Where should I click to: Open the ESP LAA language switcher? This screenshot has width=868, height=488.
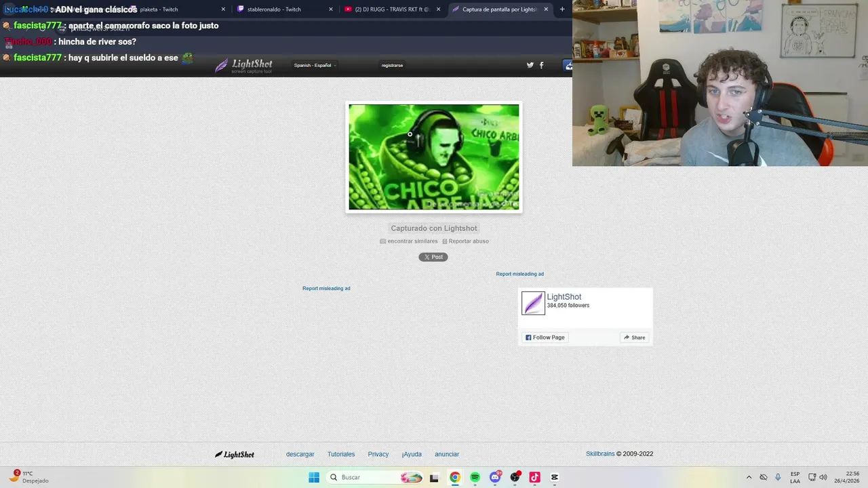[795, 477]
